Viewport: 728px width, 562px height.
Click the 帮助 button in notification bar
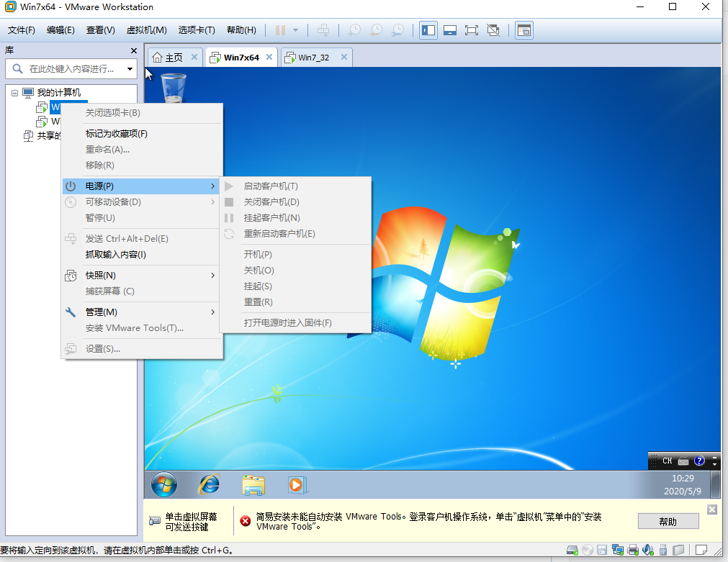click(x=668, y=521)
